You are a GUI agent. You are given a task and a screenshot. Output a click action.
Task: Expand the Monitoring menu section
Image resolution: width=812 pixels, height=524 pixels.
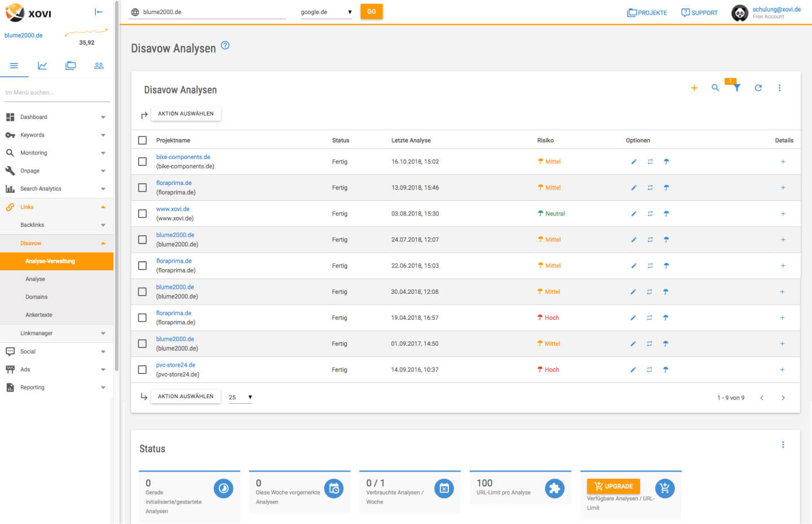click(56, 153)
